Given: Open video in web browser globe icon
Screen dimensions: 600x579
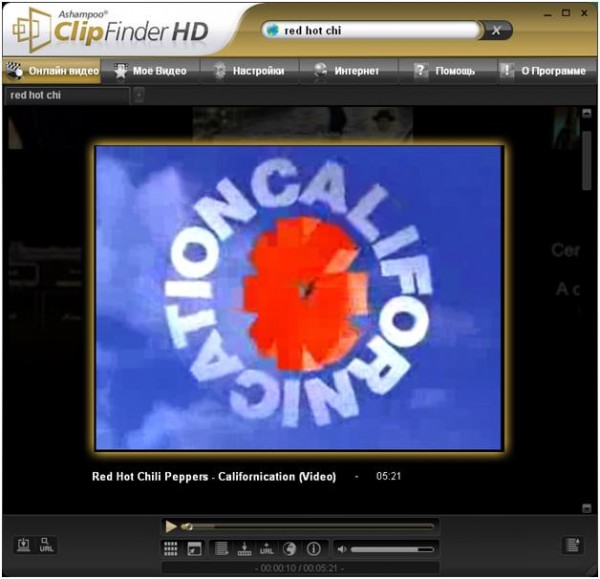Looking at the screenshot, I should coord(290,549).
